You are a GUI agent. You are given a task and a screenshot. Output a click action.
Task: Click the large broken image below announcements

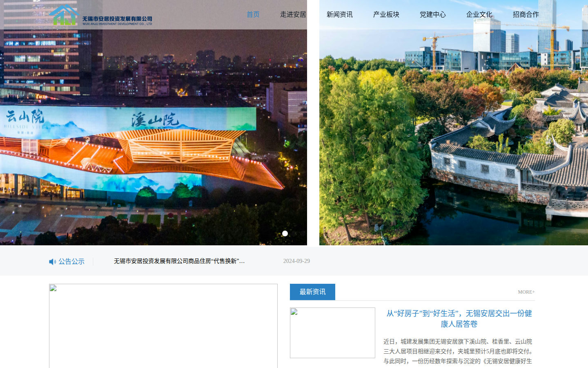163,326
